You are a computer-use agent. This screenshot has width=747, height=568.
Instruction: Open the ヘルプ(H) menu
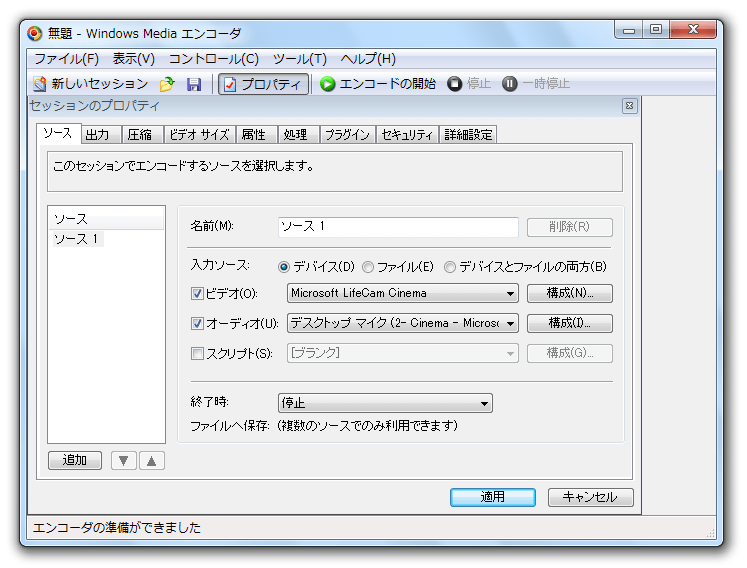(x=368, y=59)
